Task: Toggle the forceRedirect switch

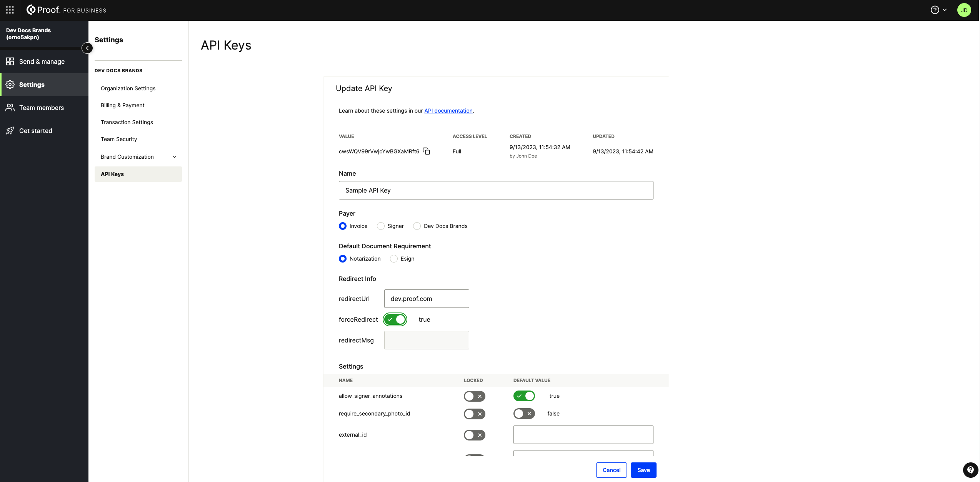Action: pyautogui.click(x=395, y=319)
